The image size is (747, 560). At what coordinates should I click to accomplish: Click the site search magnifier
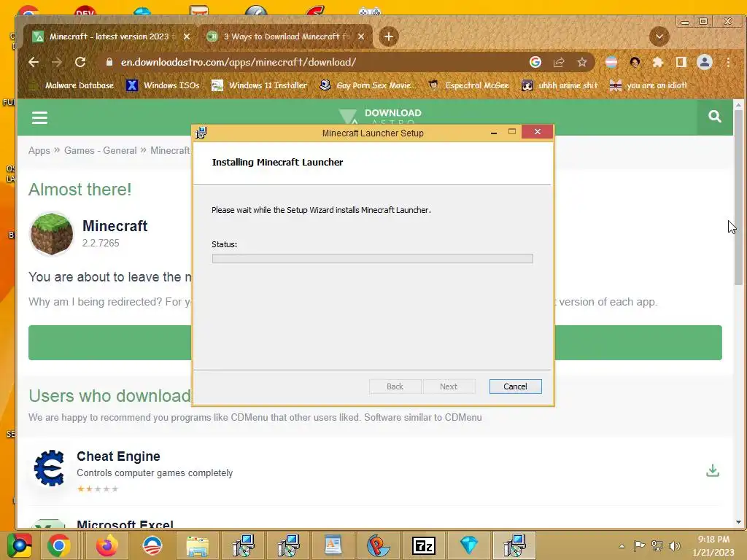715,116
